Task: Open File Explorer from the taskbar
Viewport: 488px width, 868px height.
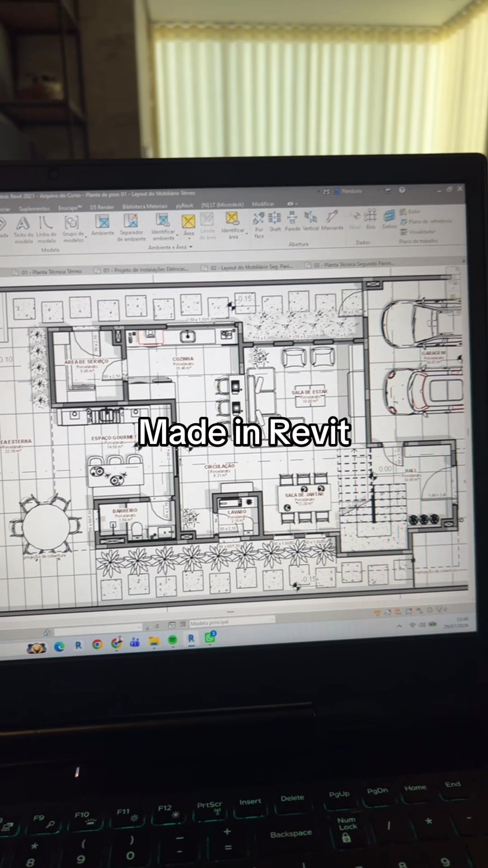Action: pyautogui.click(x=154, y=642)
